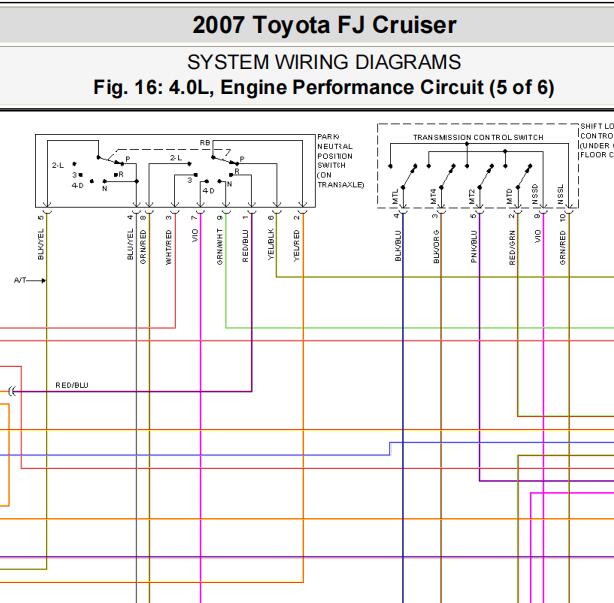Select the 'BLK/BLU' wire label
This screenshot has width=614, height=603.
click(398, 246)
